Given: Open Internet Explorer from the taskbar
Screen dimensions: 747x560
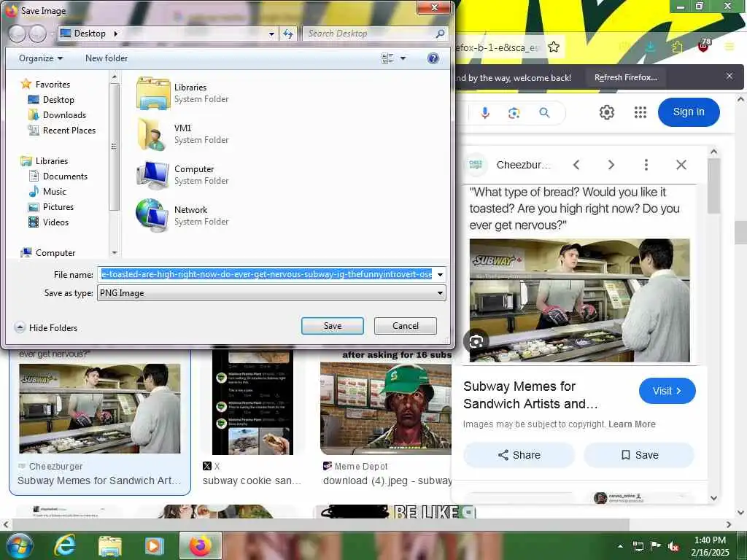Looking at the screenshot, I should pos(64,545).
